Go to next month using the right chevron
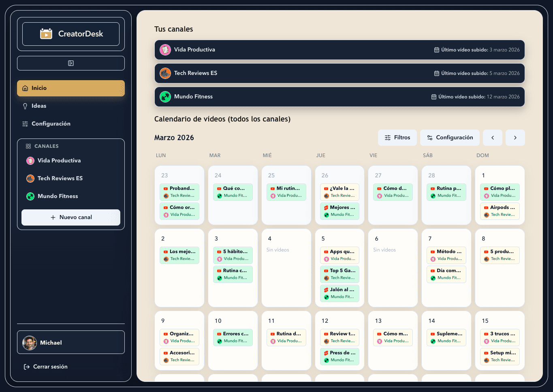The image size is (553, 392). [x=515, y=138]
